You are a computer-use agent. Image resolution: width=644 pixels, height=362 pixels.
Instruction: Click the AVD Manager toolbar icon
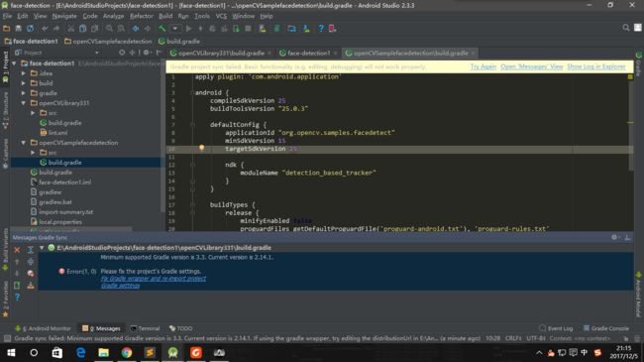coord(262,29)
